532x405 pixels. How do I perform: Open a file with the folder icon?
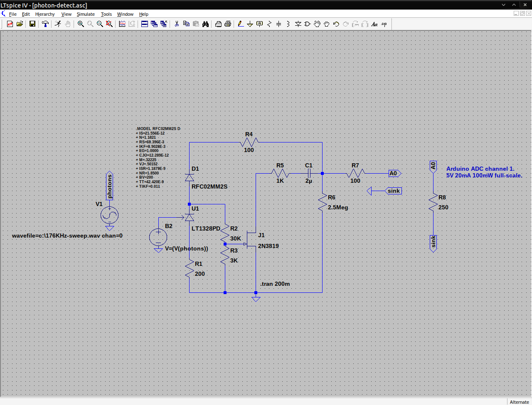20,24
